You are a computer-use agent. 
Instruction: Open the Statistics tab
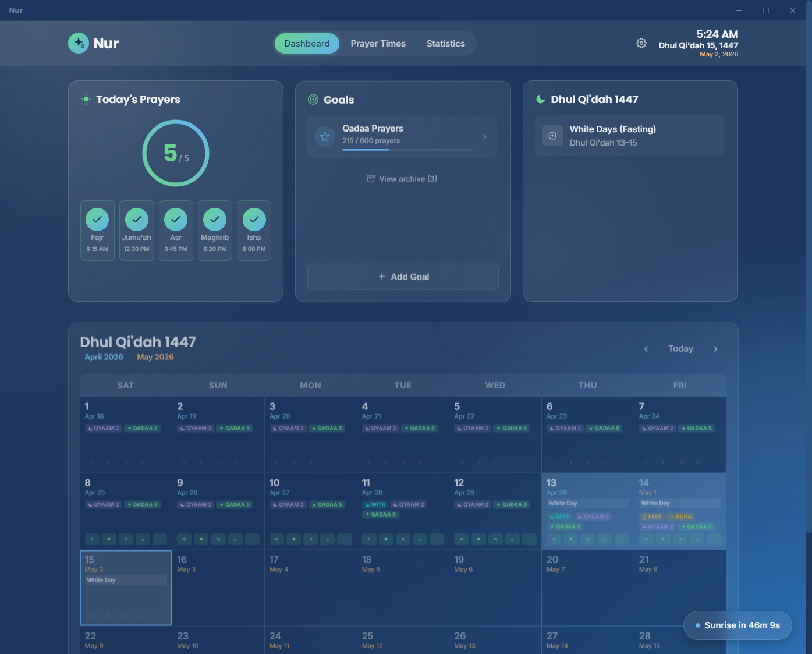(x=445, y=44)
